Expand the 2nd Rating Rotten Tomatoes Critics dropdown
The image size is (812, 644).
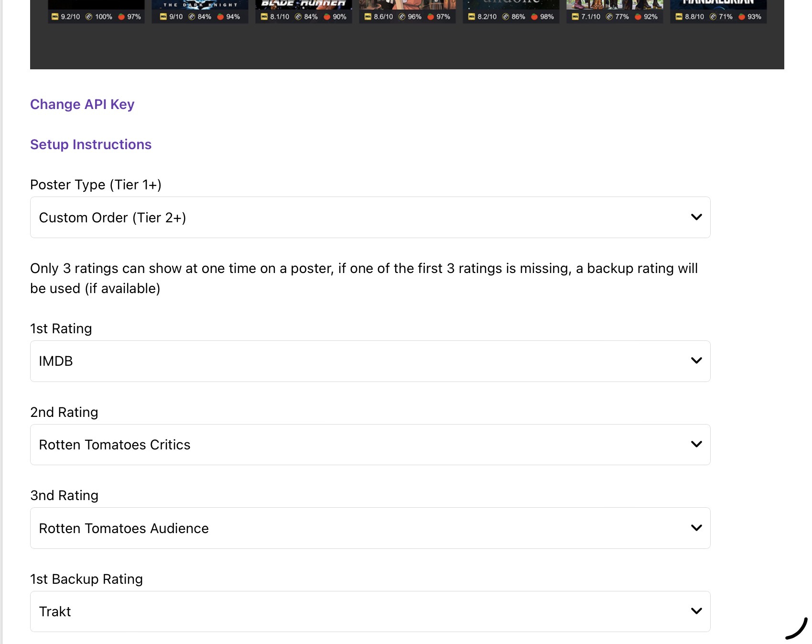(x=370, y=445)
